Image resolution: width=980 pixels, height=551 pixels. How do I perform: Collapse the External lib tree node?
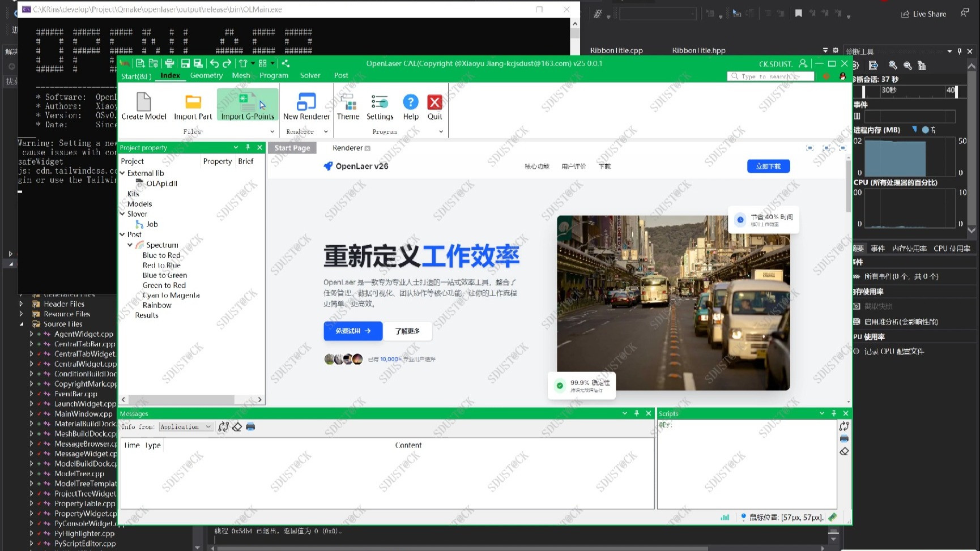click(122, 173)
